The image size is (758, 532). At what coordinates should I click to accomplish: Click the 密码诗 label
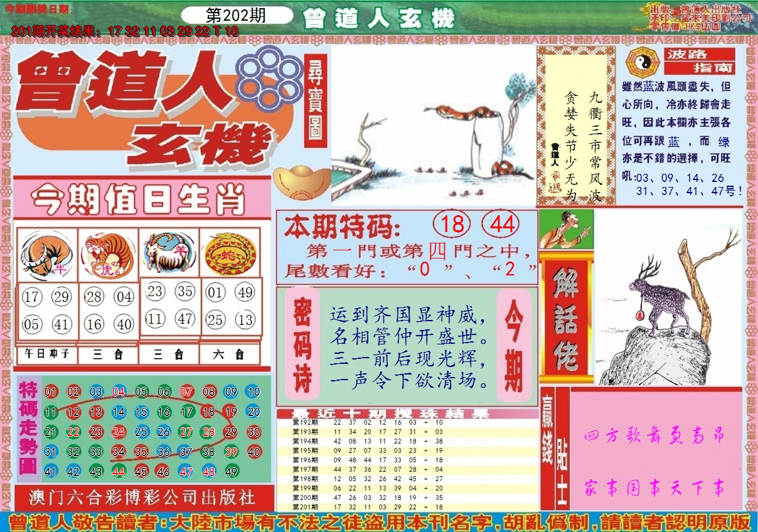pos(302,343)
